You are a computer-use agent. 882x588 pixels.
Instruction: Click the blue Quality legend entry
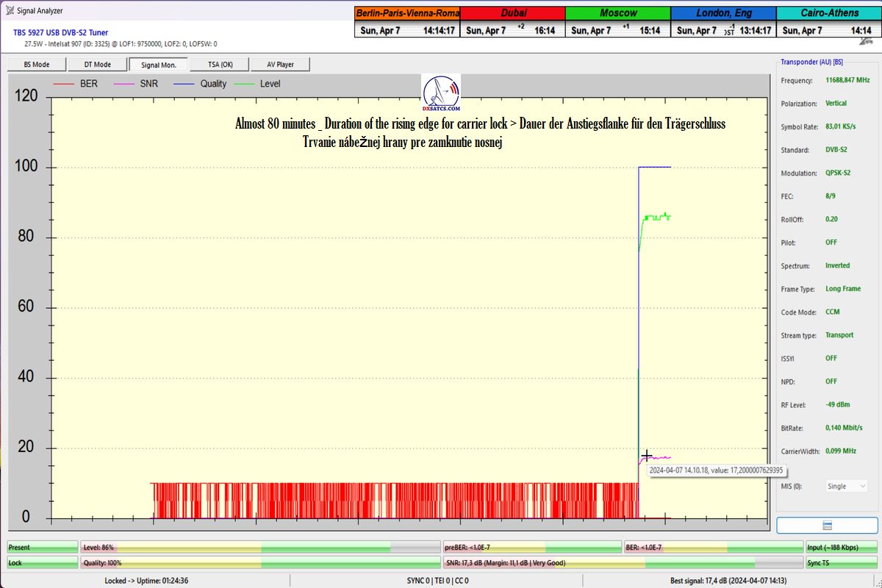pyautogui.click(x=201, y=84)
